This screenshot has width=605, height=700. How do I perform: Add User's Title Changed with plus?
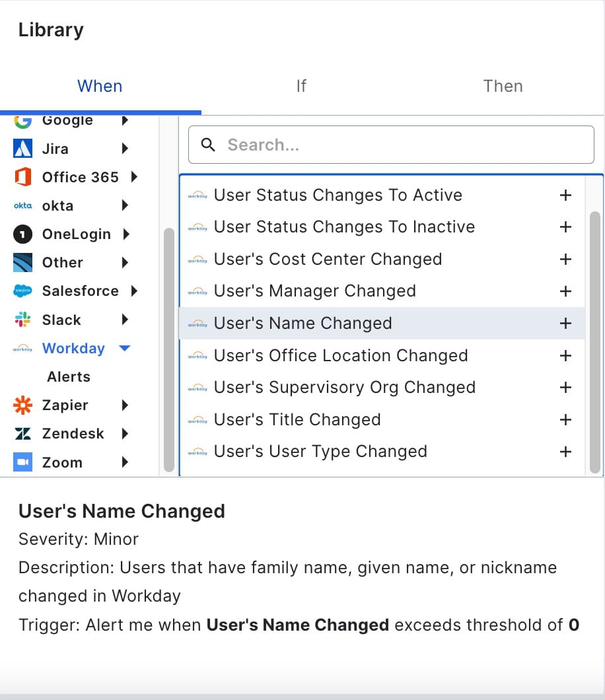pyautogui.click(x=566, y=419)
